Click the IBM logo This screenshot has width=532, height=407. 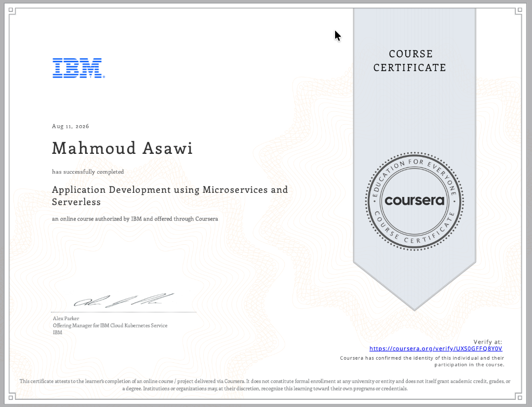tap(79, 68)
